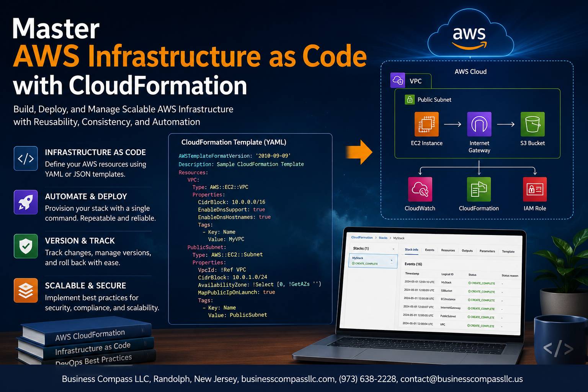The width and height of the screenshot is (588, 392).
Task: Click the S3Bucket logical ID cell
Action: point(446,291)
